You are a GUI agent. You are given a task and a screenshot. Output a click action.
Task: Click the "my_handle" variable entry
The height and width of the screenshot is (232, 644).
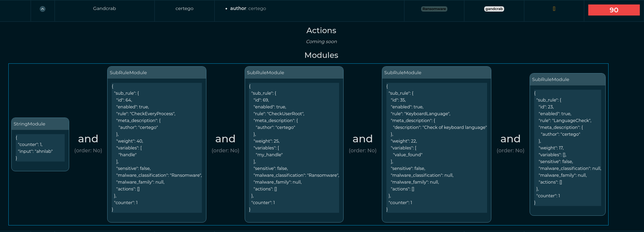tap(269, 155)
